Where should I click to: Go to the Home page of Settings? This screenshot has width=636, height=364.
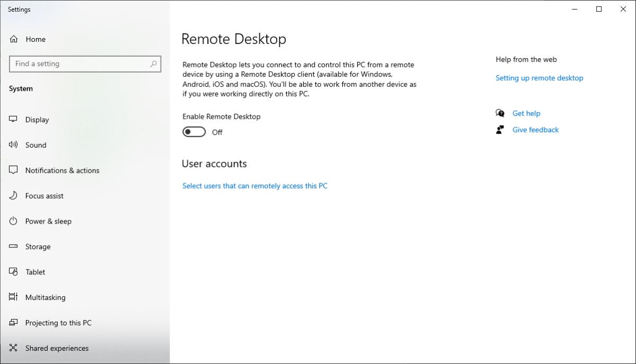36,39
